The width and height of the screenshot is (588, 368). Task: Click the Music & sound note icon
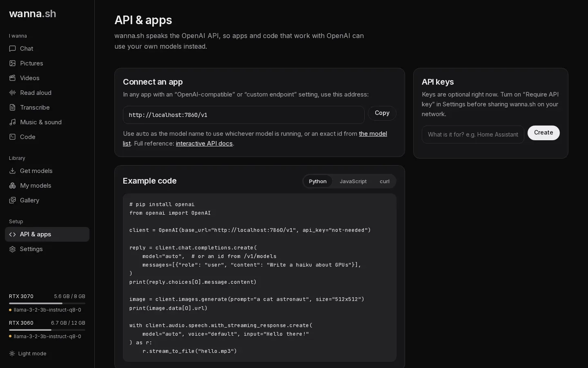click(x=12, y=122)
